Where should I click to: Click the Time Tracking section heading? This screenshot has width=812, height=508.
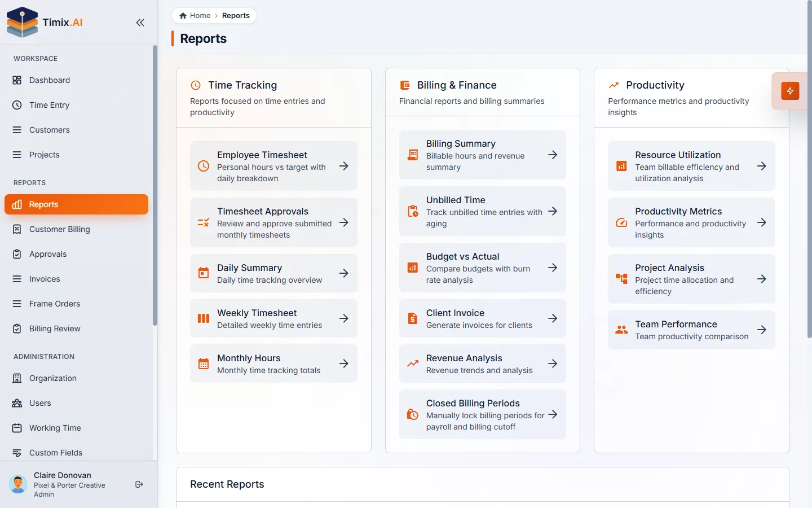coord(242,85)
